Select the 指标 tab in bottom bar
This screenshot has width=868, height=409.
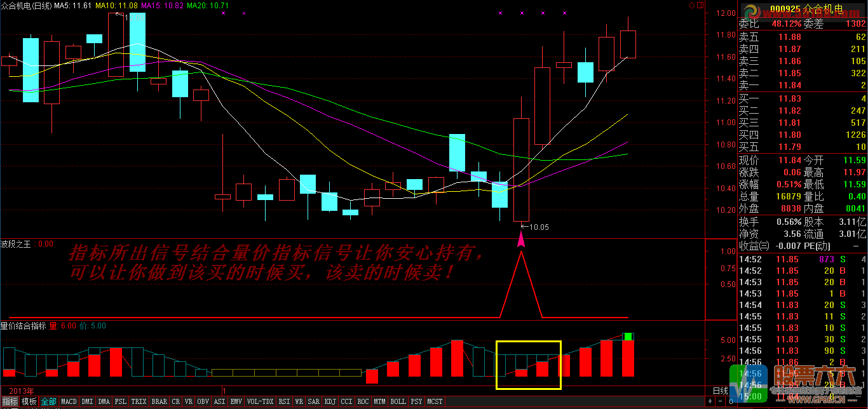click(x=10, y=402)
